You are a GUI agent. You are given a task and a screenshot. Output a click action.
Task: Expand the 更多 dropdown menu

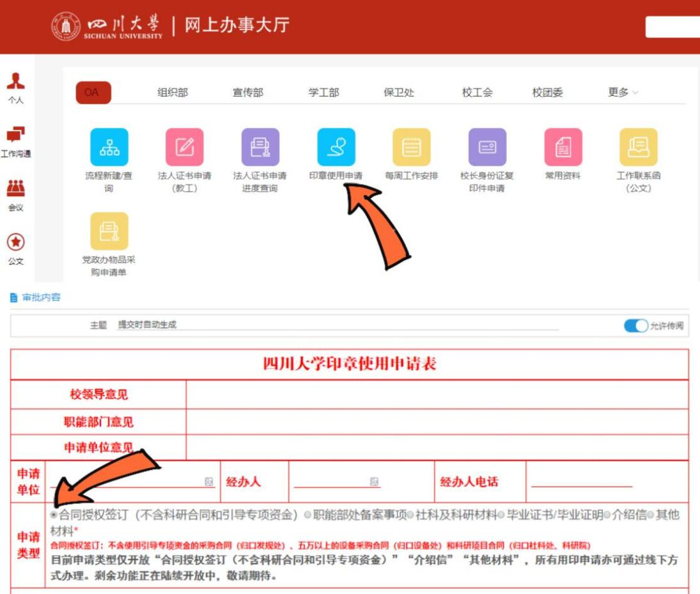[623, 93]
